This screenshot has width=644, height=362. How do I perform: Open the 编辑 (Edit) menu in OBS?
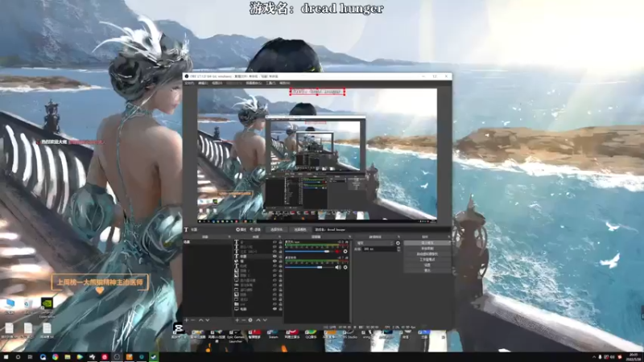203,83
